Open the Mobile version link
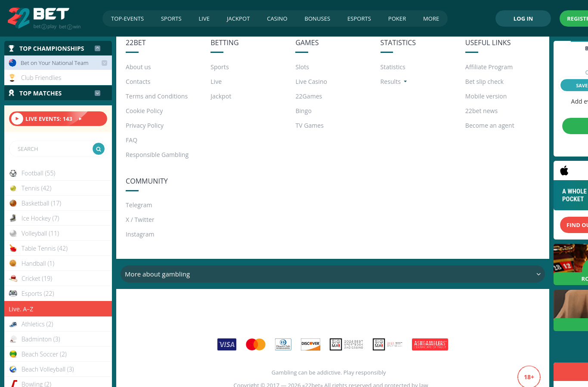 tap(486, 96)
